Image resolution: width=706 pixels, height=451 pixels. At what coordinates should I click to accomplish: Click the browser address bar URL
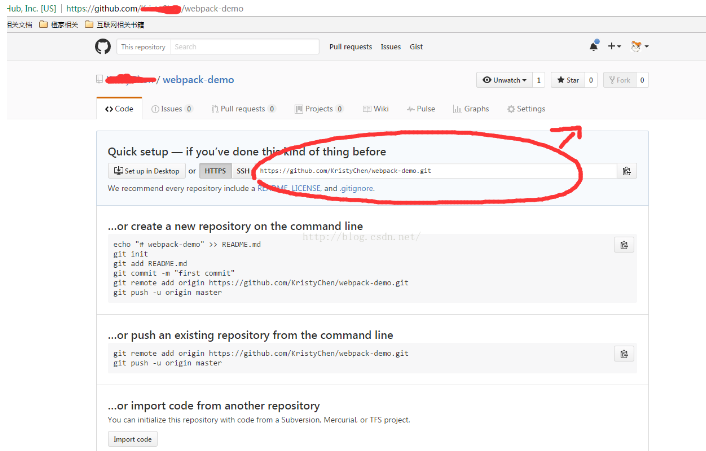[155, 9]
